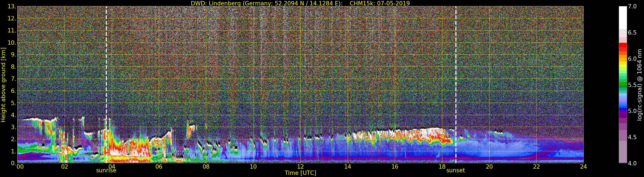Viewport: 644px width, 177px height.
Task: Click the 'sunset' label below the axis
Action: pos(456,171)
